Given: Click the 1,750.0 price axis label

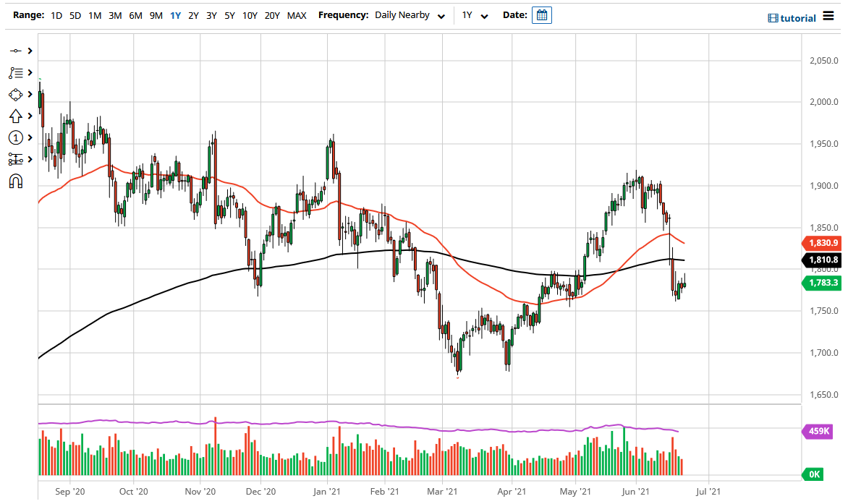Looking at the screenshot, I should (x=823, y=311).
